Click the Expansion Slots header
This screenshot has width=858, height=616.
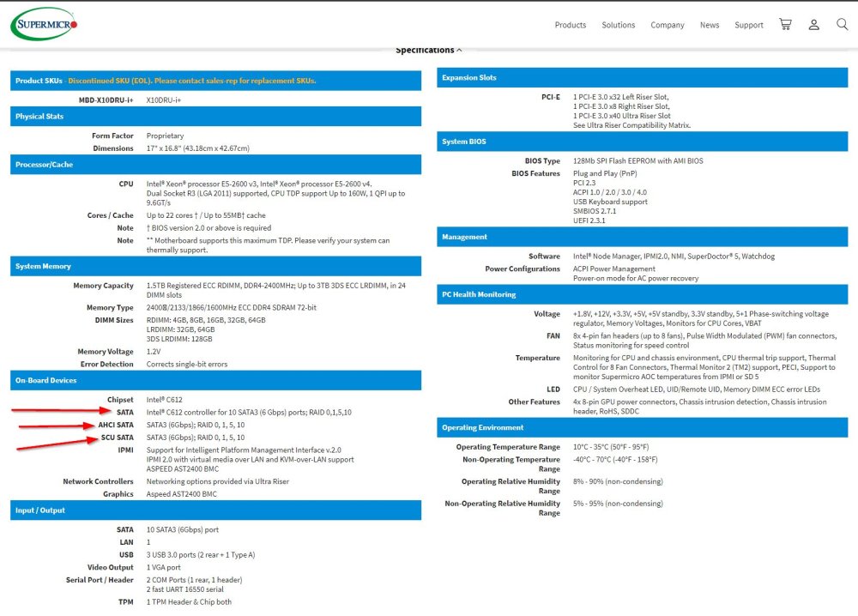point(643,78)
